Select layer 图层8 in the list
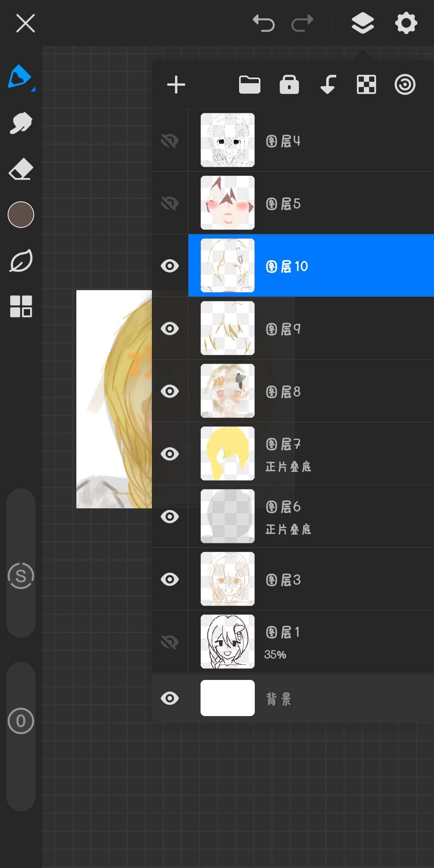434x868 pixels. (321, 391)
